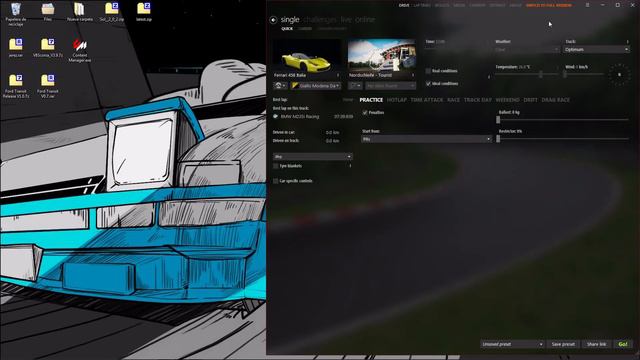Select the DRAG RACE mode tab
Screen dimensions: 640x360
[556, 100]
